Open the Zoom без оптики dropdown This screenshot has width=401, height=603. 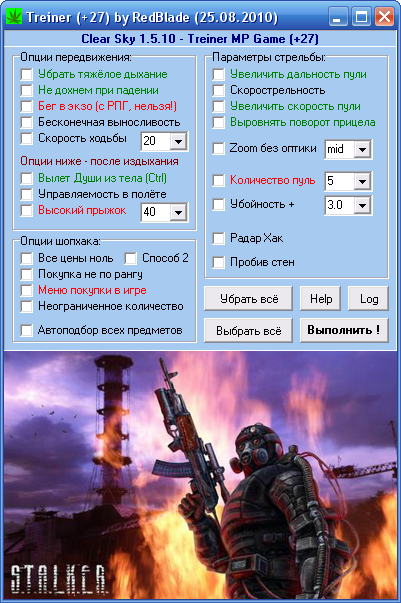tap(362, 150)
